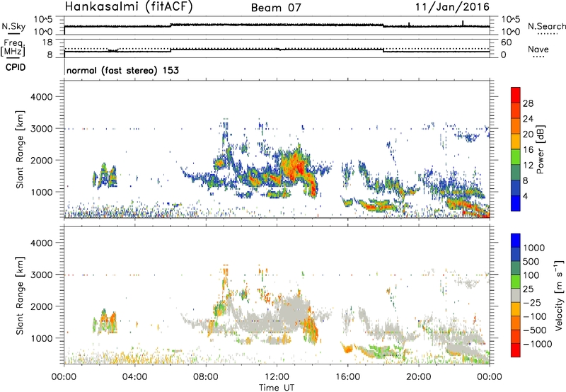Click the "4000" range tick in power panel
This screenshot has width=566, height=392.
pos(41,97)
